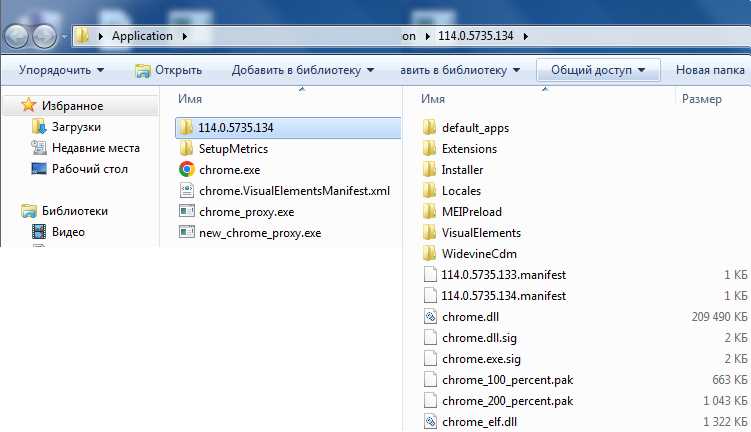Viewport: 751px width, 432px height.
Task: Click the WidevineCdm folder icon
Action: [x=430, y=254]
